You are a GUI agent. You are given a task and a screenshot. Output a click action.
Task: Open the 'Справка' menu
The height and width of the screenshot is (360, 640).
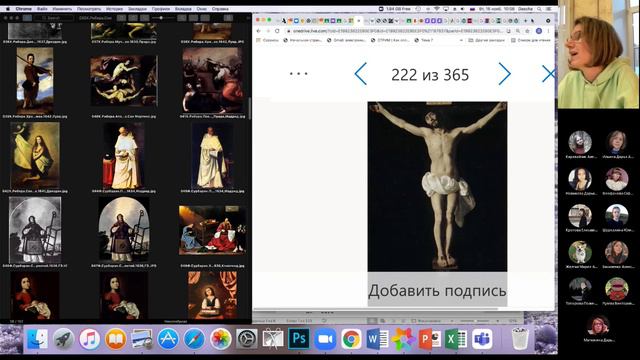pos(220,9)
